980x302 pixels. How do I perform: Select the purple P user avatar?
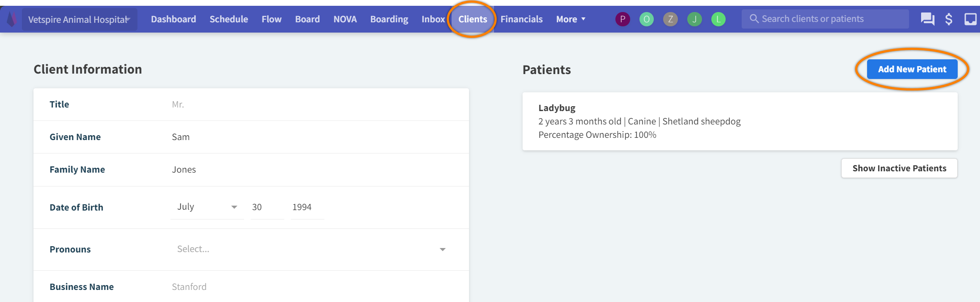[623, 19]
